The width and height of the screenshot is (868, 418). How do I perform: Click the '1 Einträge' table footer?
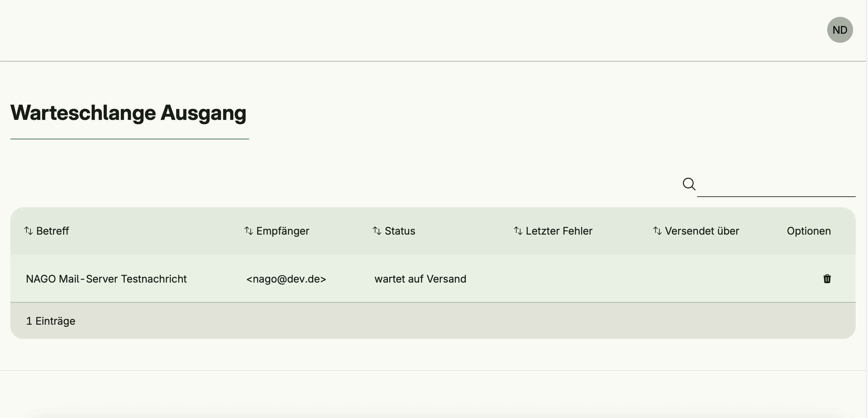pos(51,321)
